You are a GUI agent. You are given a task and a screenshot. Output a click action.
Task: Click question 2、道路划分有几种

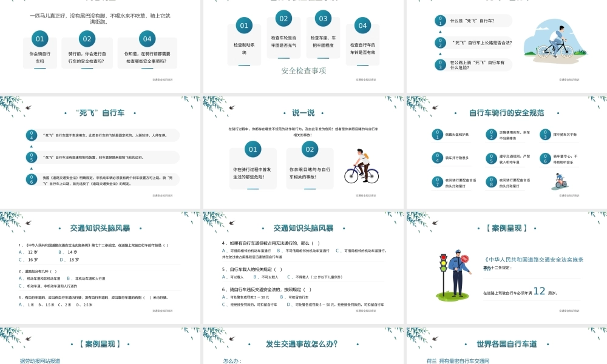38,272
